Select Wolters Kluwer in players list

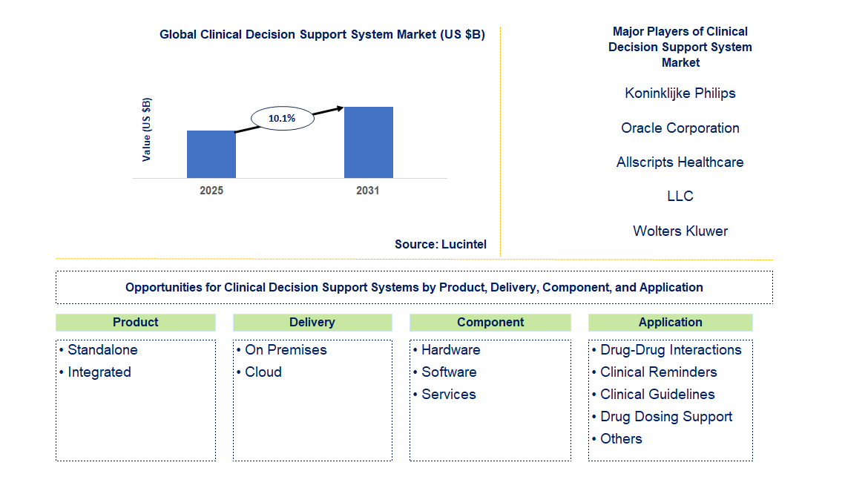[x=680, y=231]
